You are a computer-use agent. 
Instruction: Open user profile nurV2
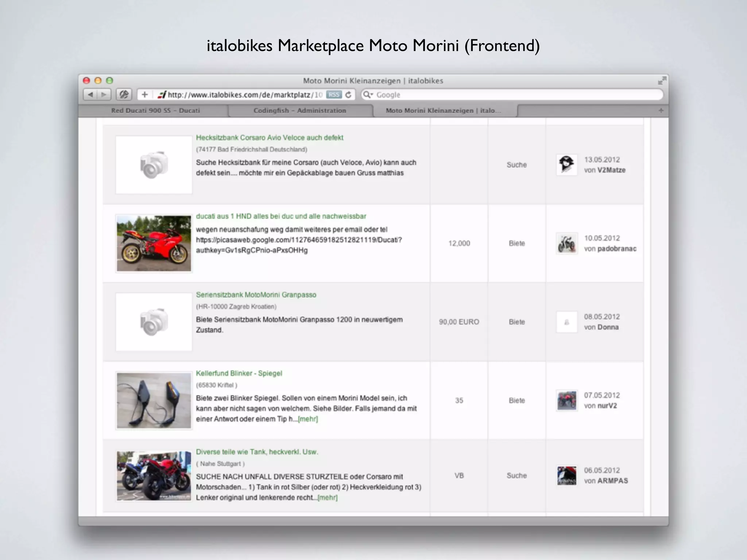point(607,406)
